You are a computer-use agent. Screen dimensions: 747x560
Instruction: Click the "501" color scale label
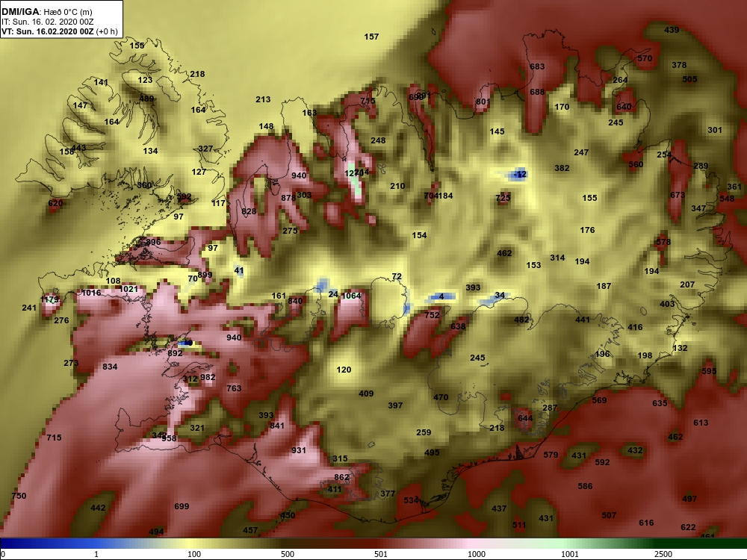[381, 554]
